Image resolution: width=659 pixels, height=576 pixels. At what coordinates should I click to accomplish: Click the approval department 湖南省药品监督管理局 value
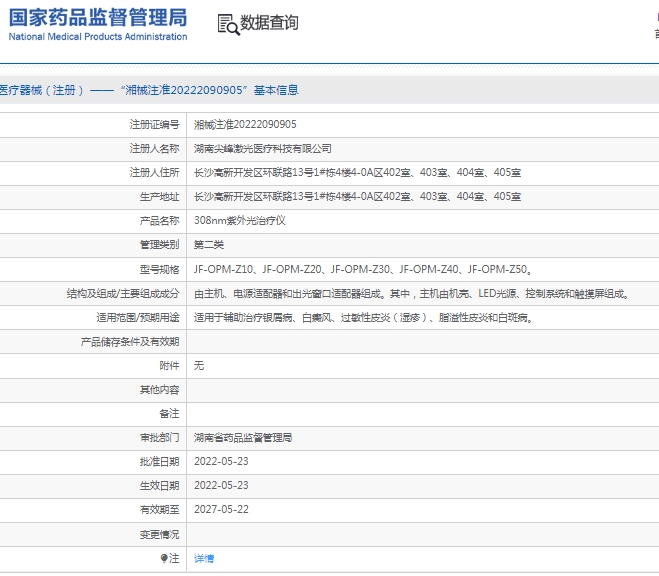[243, 438]
